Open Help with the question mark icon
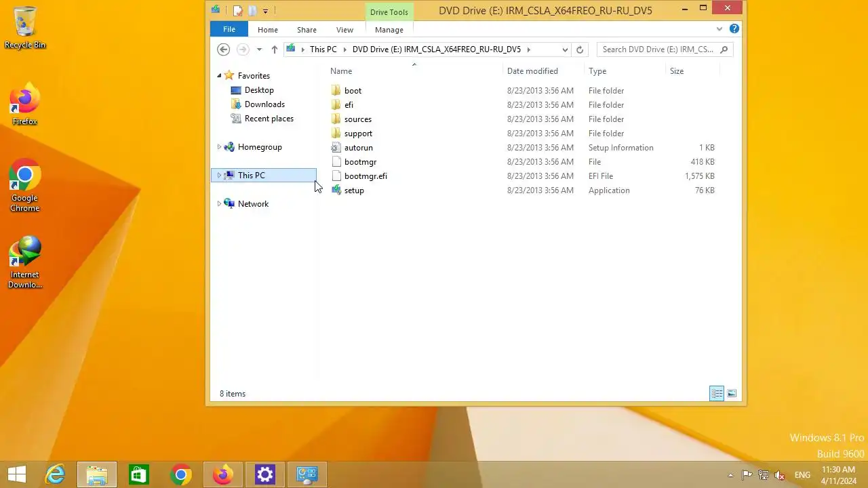This screenshot has width=868, height=488. tap(734, 29)
